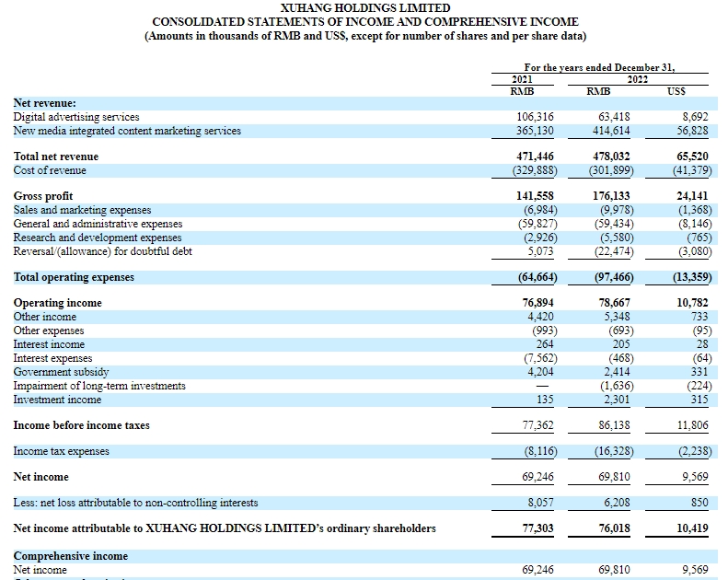Click 'General and administrative expenses' label
This screenshot has height=580, width=728.
click(98, 224)
